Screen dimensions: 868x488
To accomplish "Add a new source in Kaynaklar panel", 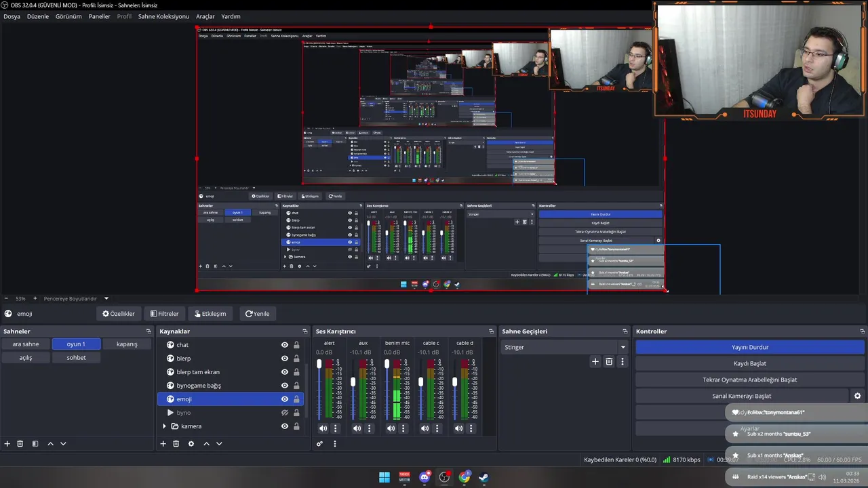I will pos(163,444).
